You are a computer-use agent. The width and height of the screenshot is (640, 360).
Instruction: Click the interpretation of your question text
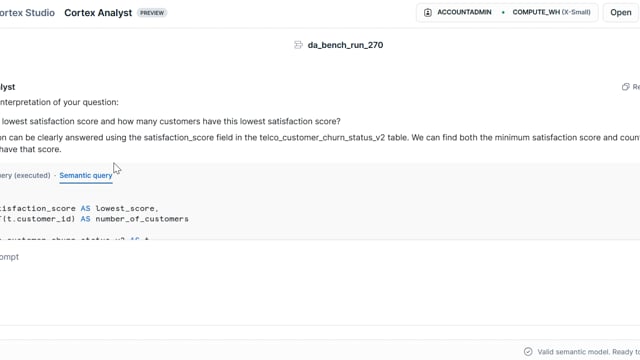pos(59,102)
